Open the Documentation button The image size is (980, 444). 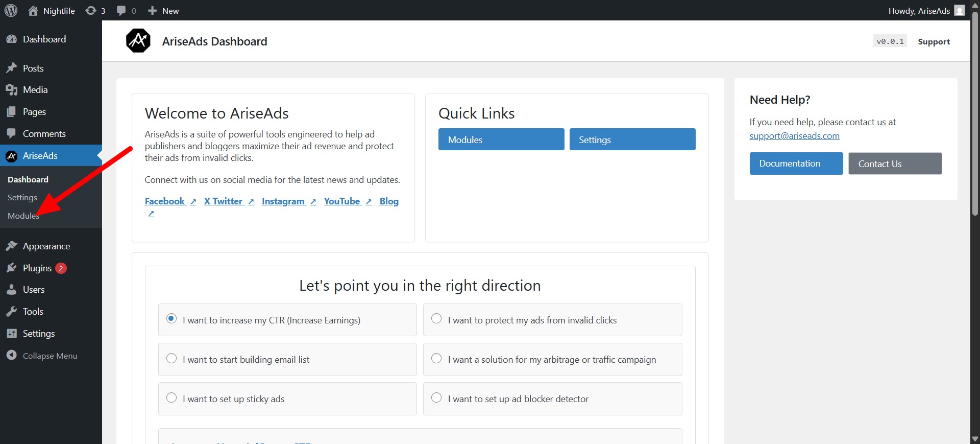(x=796, y=163)
